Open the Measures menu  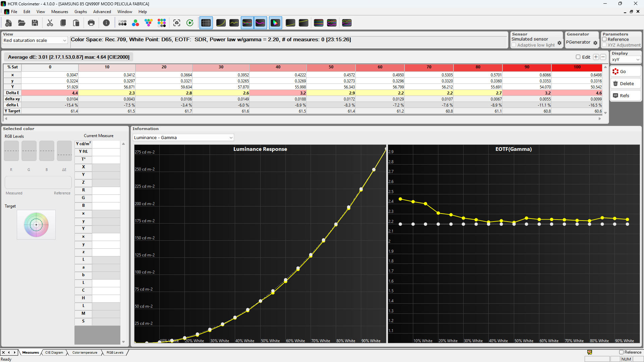click(59, 12)
